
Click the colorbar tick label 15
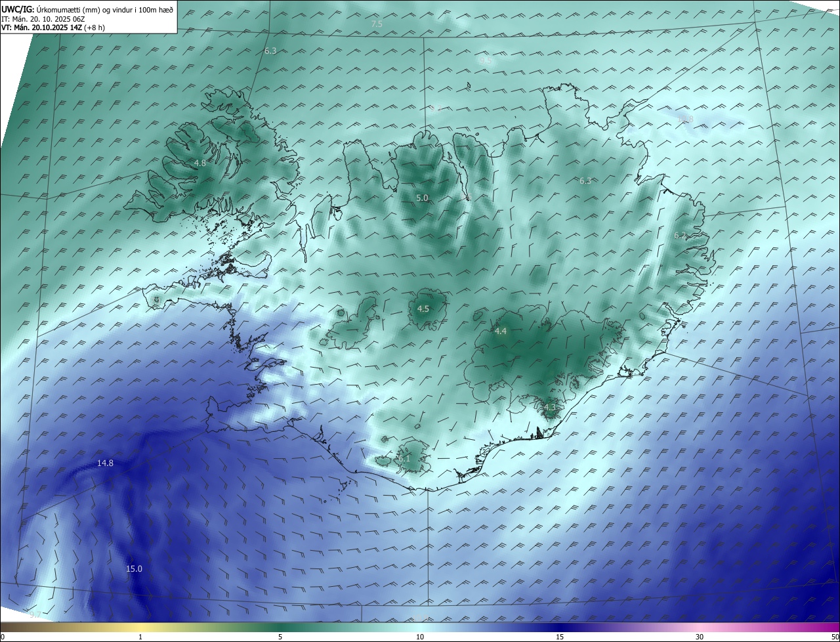tap(560, 637)
